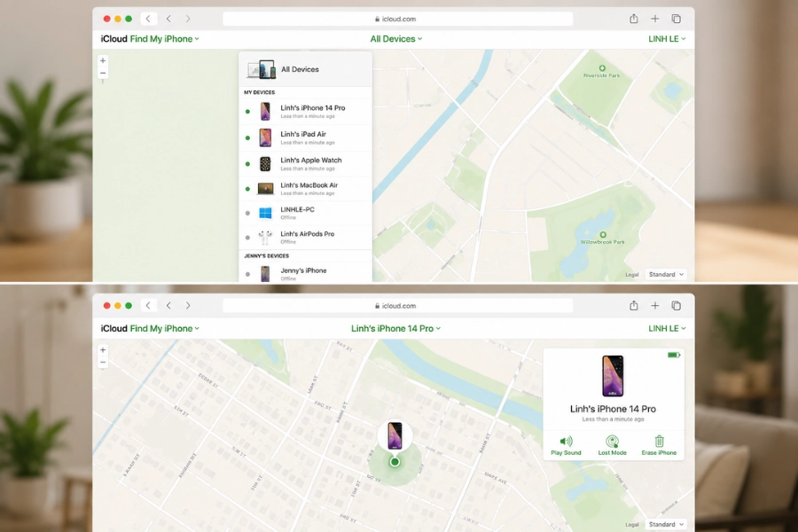The image size is (798, 532).
Task: Show tab overview in upper Safari window
Action: [x=677, y=19]
